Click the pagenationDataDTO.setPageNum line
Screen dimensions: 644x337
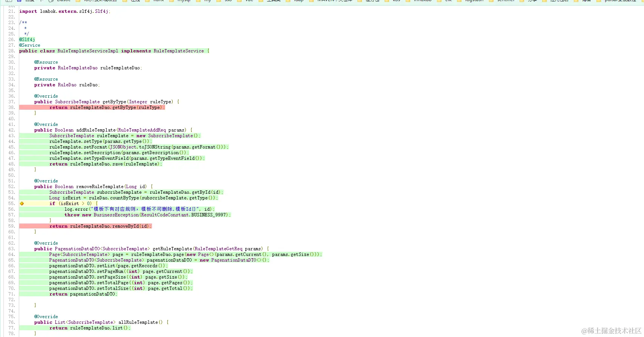[x=121, y=271]
